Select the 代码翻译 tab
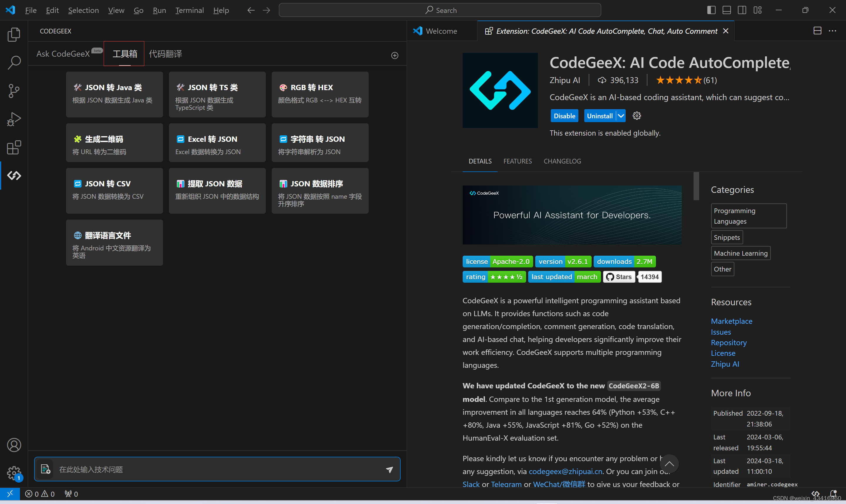846x504 pixels. tap(165, 54)
